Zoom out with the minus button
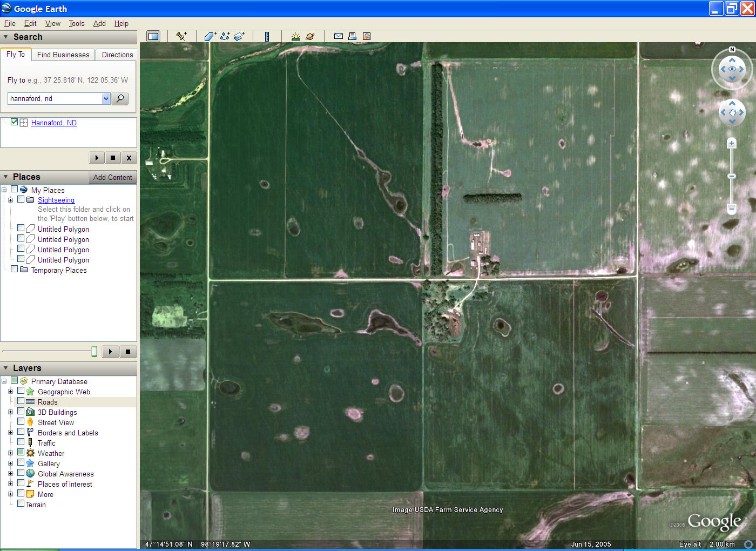 (x=732, y=209)
